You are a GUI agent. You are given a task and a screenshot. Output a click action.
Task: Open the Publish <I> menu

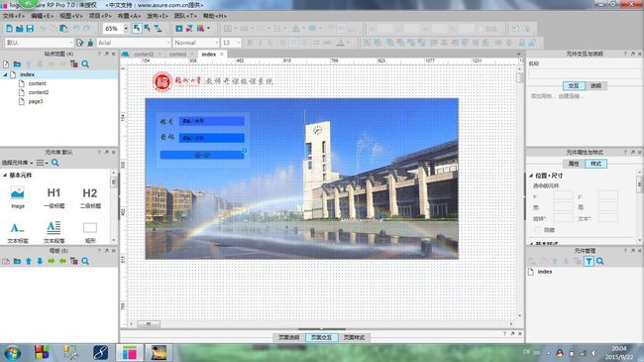point(158,16)
